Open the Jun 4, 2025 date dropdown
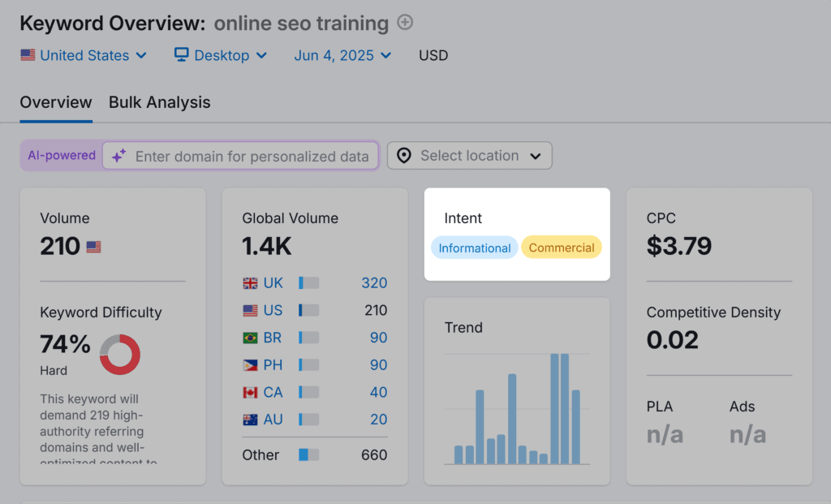The image size is (831, 504). (x=342, y=55)
